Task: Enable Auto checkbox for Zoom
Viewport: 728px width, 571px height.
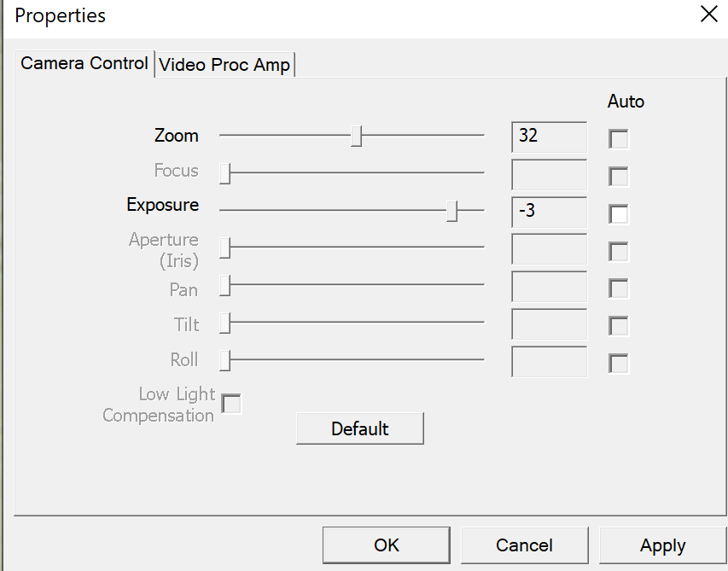Action: point(619,138)
